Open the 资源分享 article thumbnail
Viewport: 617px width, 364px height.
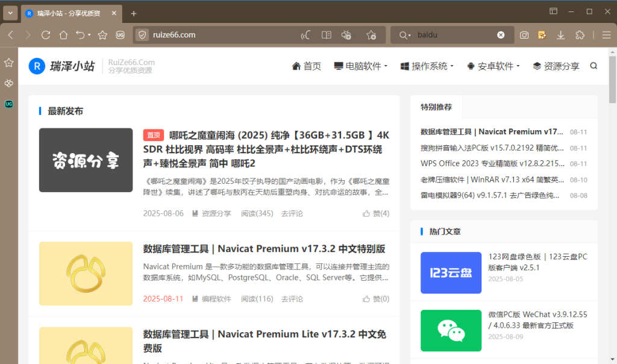coord(86,160)
